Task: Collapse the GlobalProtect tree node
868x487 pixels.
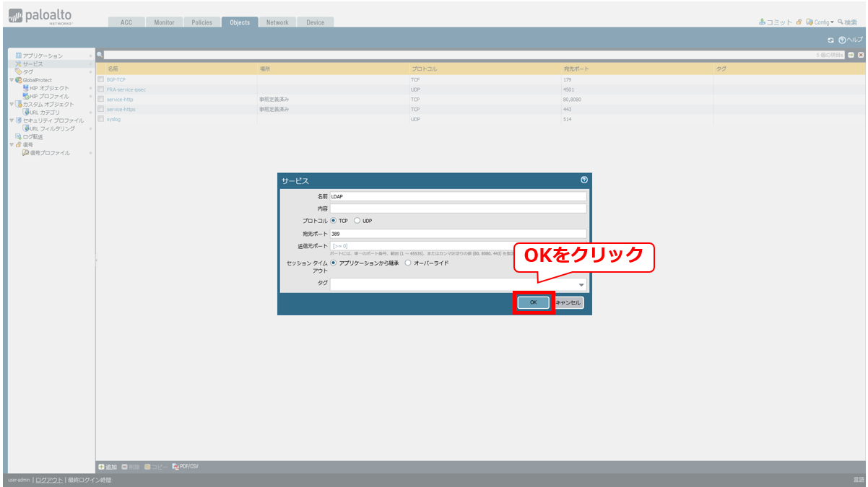Action: point(11,80)
